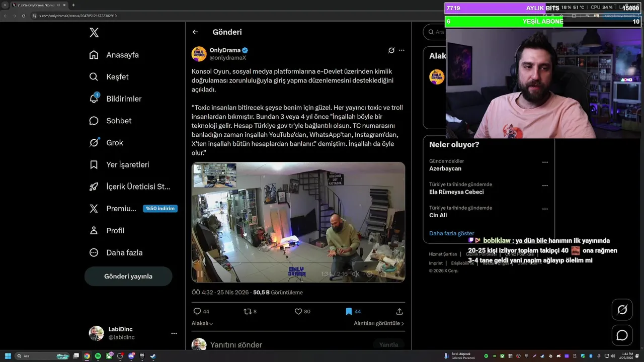Screen dimensions: 644x362
Task: Open the floating messages chat button
Action: pos(622,335)
